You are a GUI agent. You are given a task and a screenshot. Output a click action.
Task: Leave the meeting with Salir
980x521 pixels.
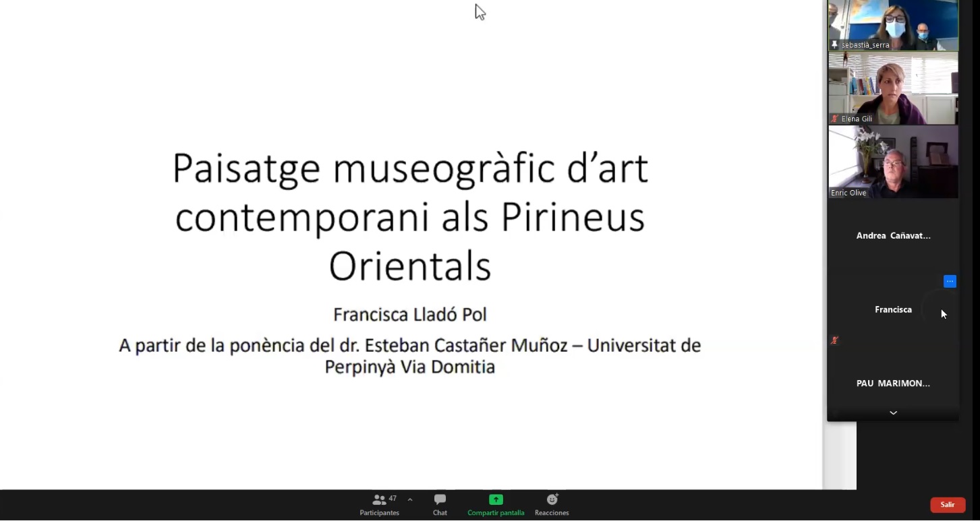948,505
